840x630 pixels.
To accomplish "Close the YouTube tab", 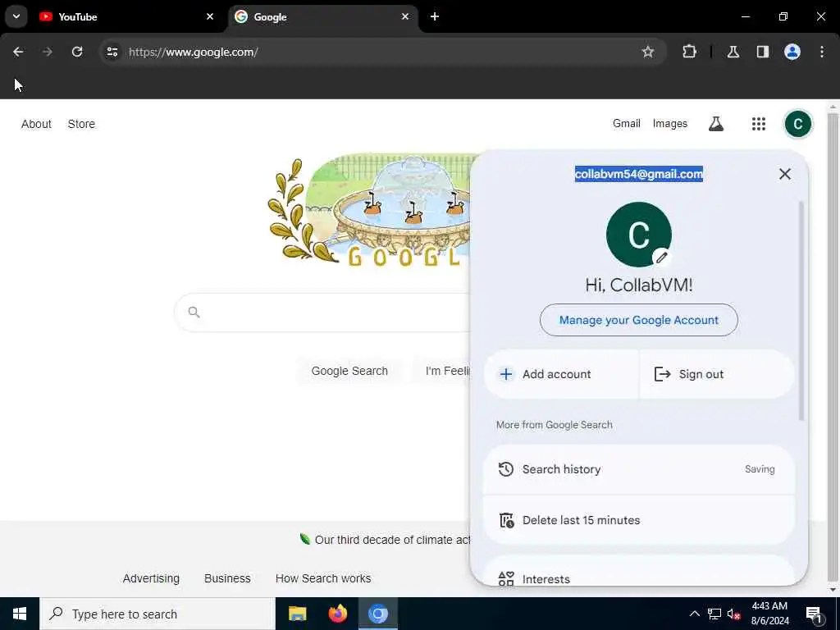I will 209,16.
